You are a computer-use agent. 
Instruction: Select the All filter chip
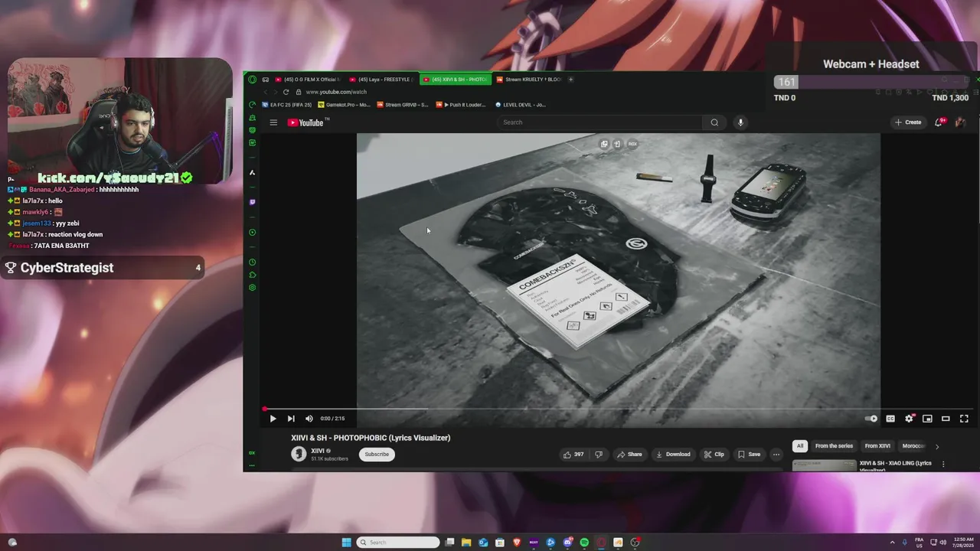[800, 446]
